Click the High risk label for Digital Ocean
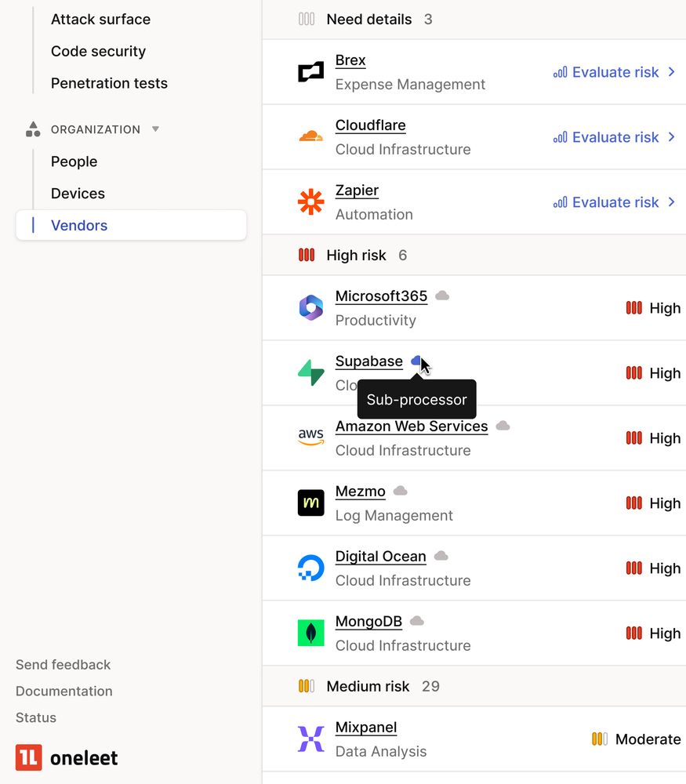686x784 pixels. coord(665,568)
